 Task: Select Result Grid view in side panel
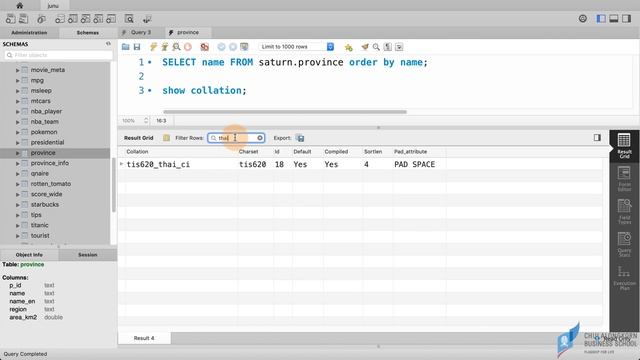coord(624,145)
